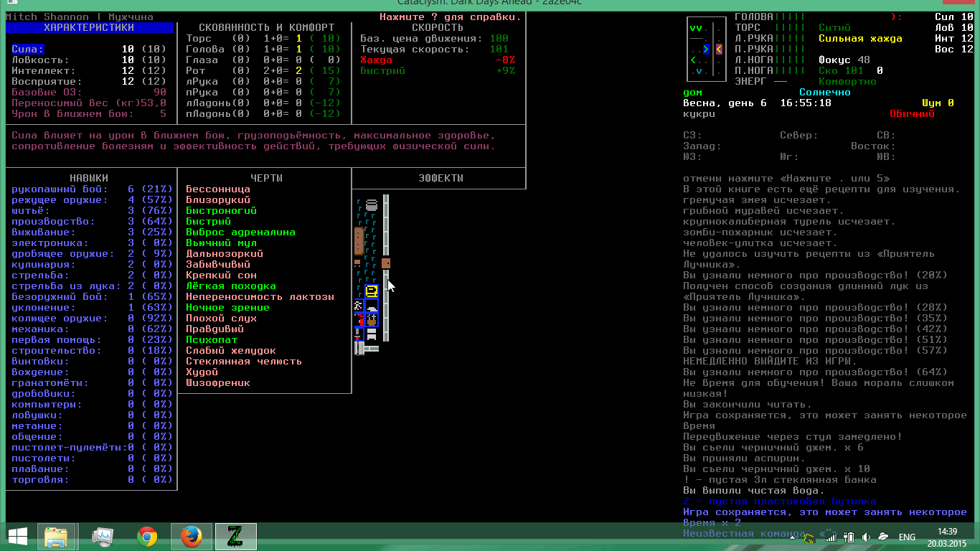Select the 'электроника:' skill row

[93, 243]
